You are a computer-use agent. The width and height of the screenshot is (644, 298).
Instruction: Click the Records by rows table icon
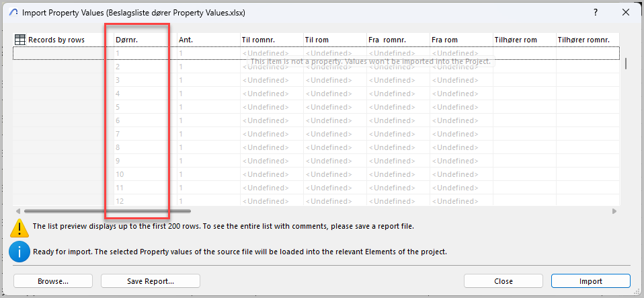tap(20, 40)
